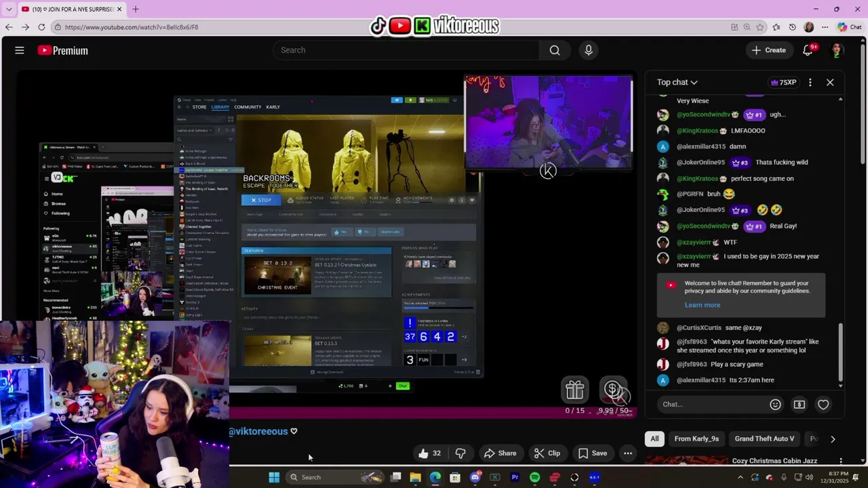868x488 pixels.
Task: Save the video to a playlist
Action: click(x=592, y=453)
